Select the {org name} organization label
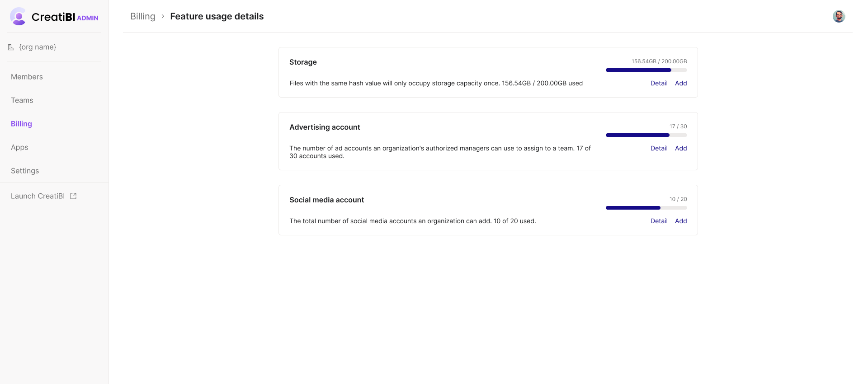The height and width of the screenshot is (384, 868). (38, 47)
